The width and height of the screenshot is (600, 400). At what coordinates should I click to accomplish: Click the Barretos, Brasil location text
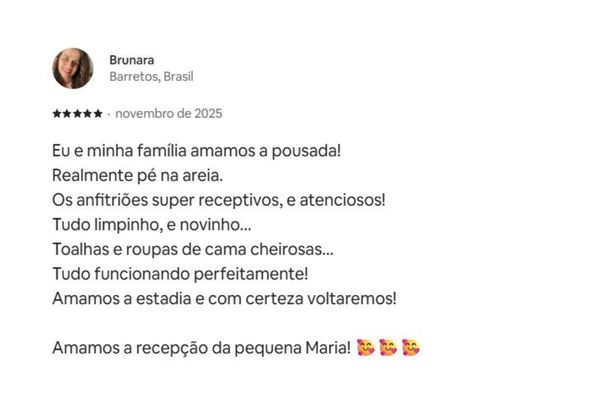(151, 76)
